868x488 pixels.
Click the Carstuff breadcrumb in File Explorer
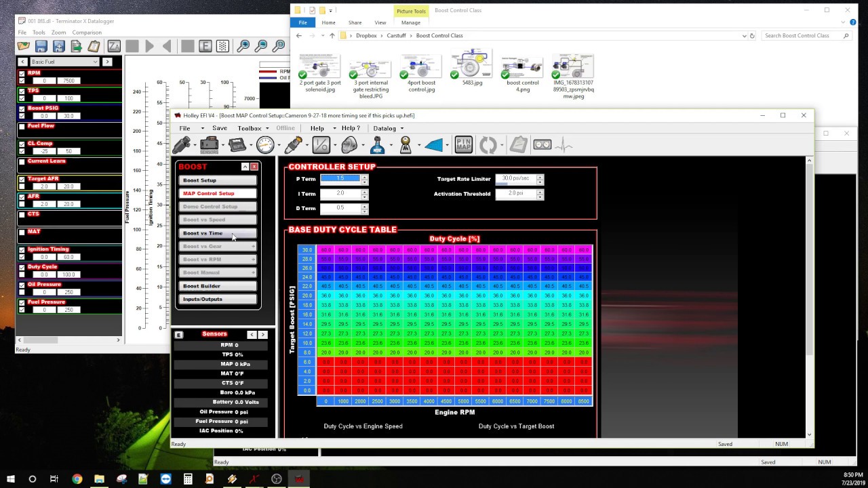coord(397,35)
